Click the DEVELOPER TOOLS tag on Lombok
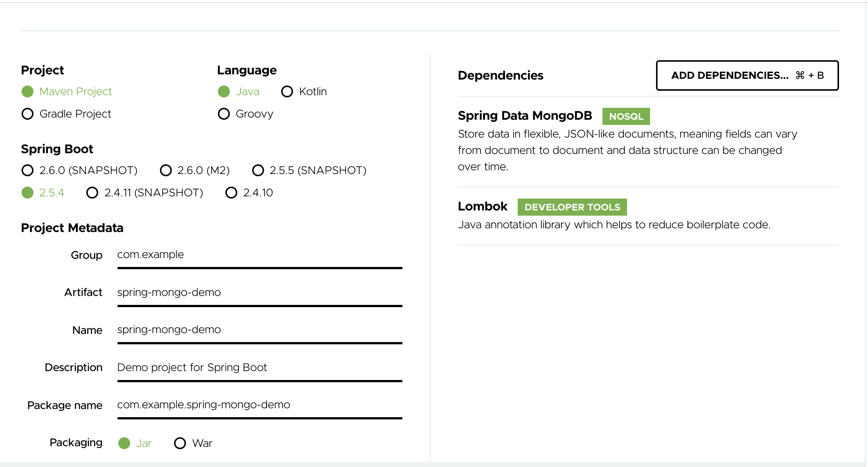The height and width of the screenshot is (467, 868). [572, 207]
